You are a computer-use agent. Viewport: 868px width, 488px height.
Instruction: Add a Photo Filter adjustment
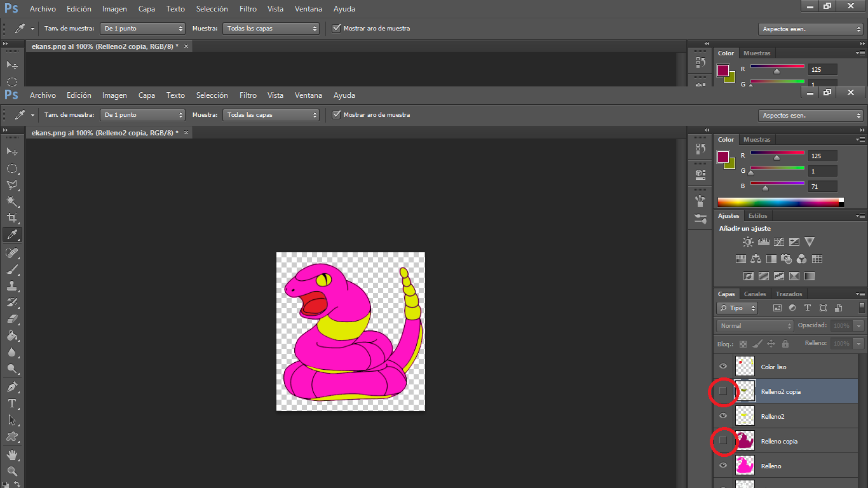coord(786,259)
